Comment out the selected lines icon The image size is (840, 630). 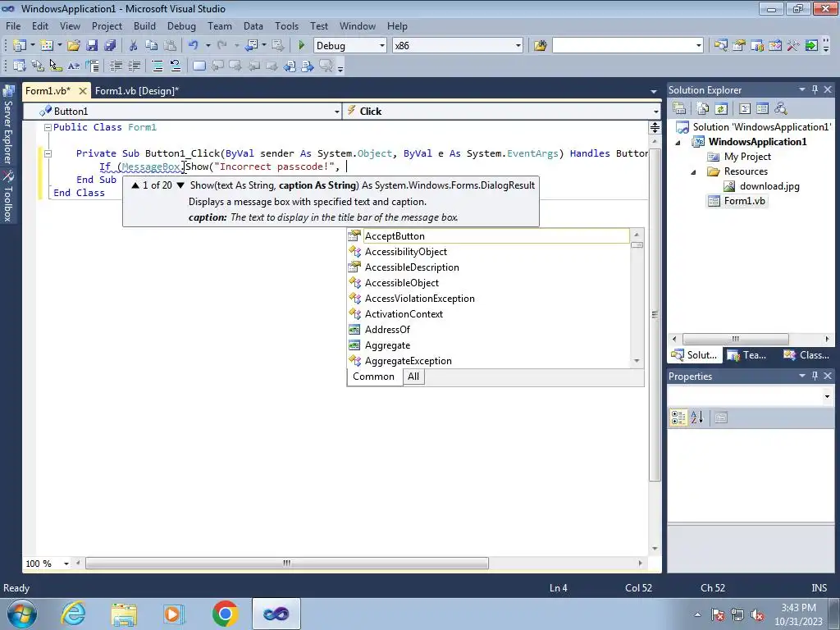(x=157, y=66)
